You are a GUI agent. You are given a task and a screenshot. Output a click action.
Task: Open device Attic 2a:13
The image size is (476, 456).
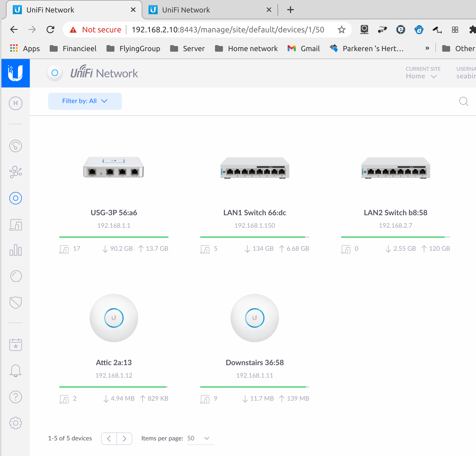[x=114, y=363]
